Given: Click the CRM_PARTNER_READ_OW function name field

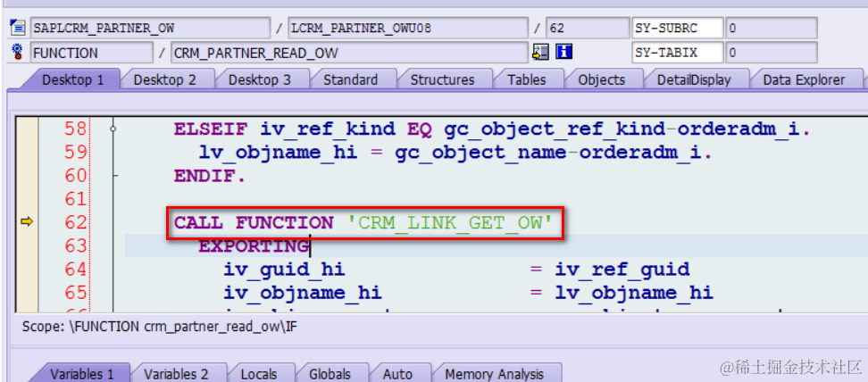Looking at the screenshot, I should [x=349, y=54].
